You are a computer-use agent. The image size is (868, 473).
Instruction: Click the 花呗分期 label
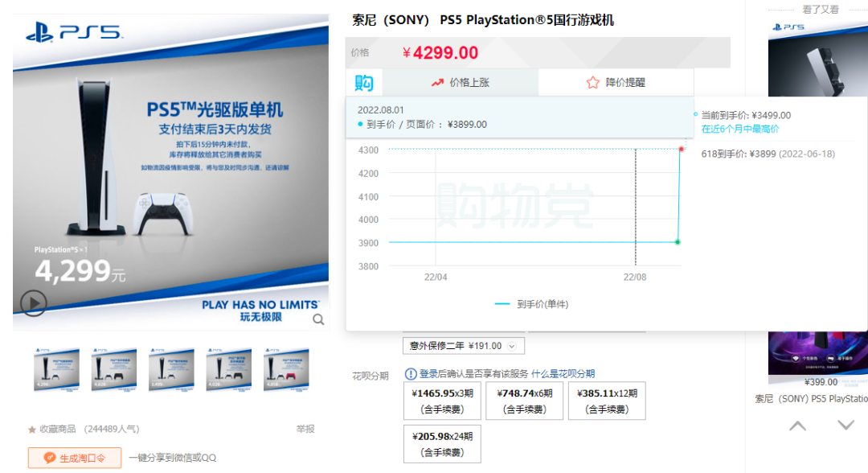coord(371,376)
